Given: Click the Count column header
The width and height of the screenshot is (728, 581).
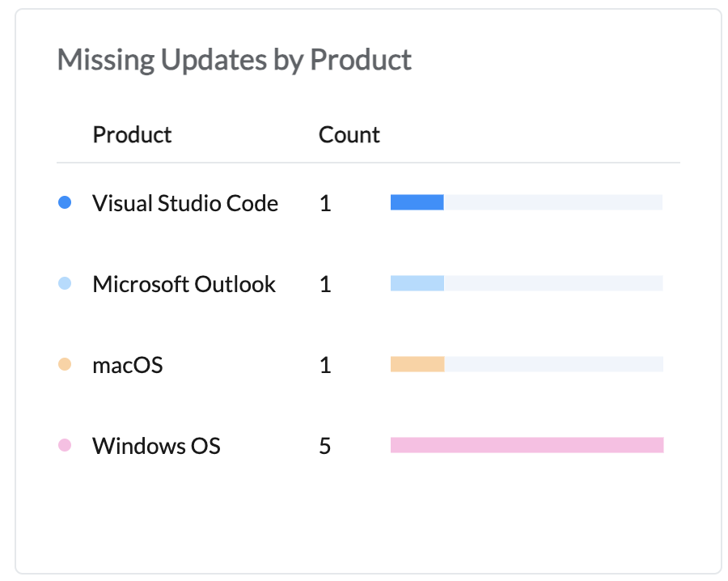Looking at the screenshot, I should pos(349,134).
